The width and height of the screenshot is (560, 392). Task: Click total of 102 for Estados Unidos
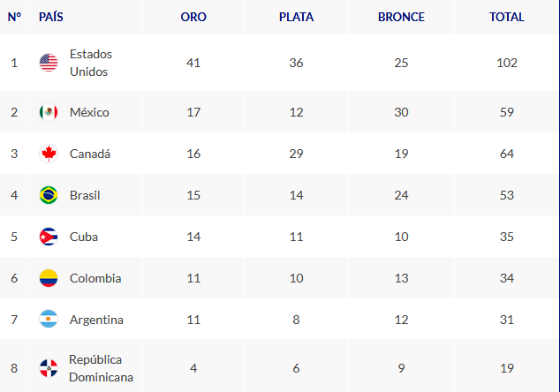tap(507, 63)
